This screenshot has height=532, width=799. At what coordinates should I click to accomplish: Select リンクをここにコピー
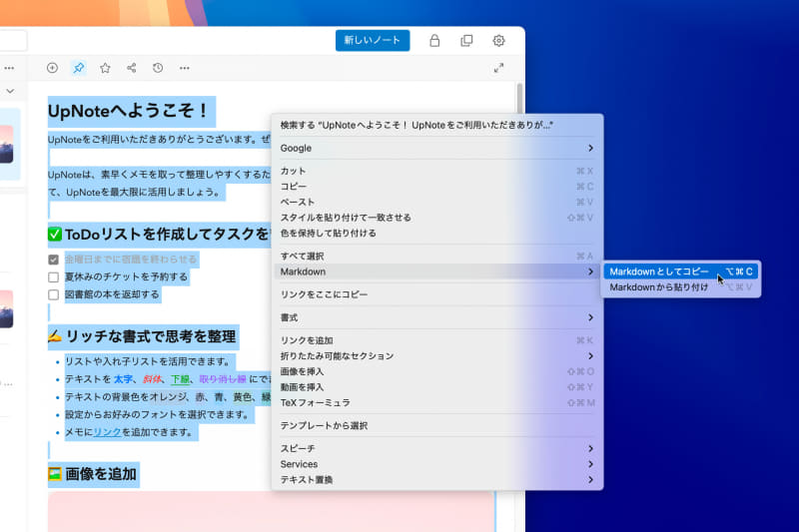437,294
